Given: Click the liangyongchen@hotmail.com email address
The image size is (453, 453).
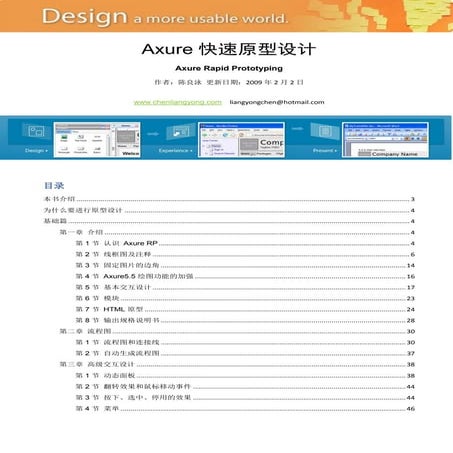Looking at the screenshot, I should click(277, 102).
